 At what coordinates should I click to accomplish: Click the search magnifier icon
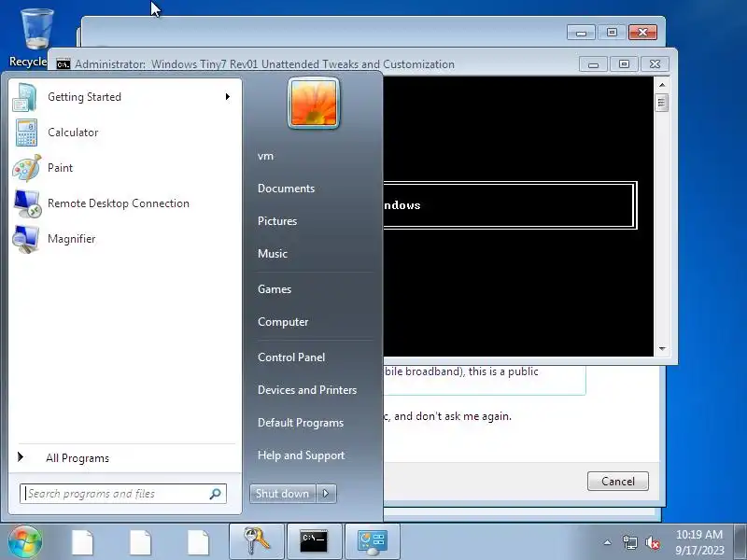coord(216,494)
